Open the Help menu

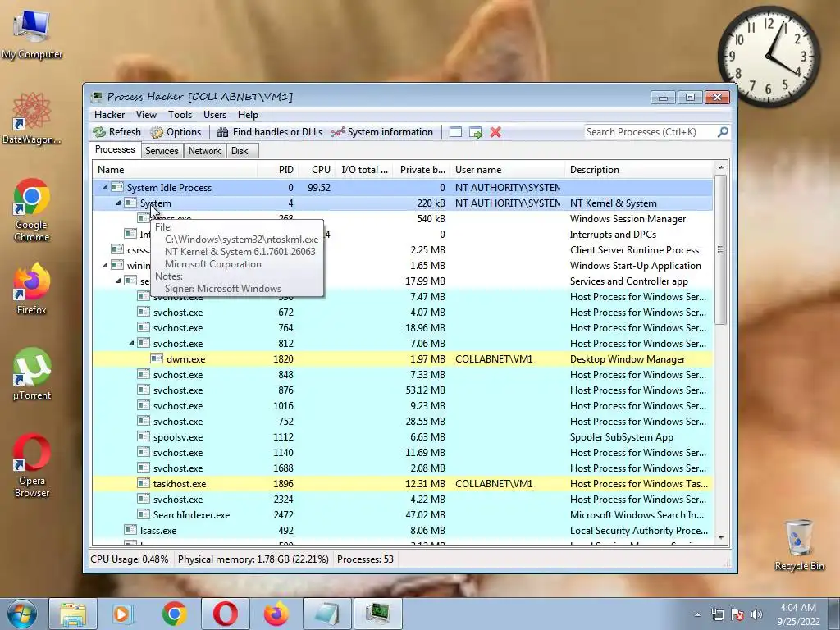pyautogui.click(x=248, y=115)
